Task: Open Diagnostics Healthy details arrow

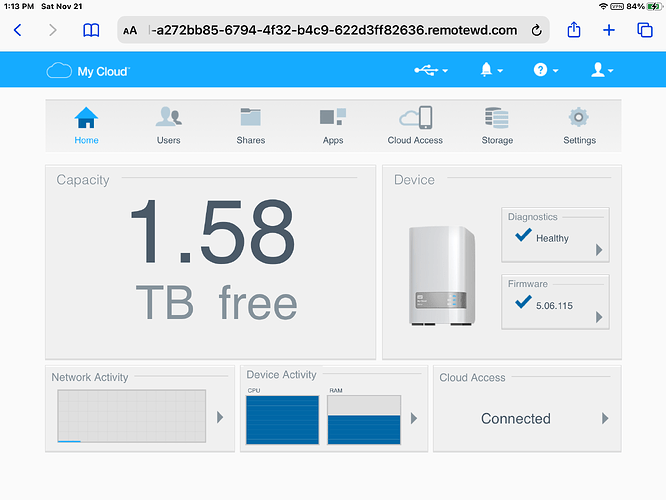Action: pos(599,250)
